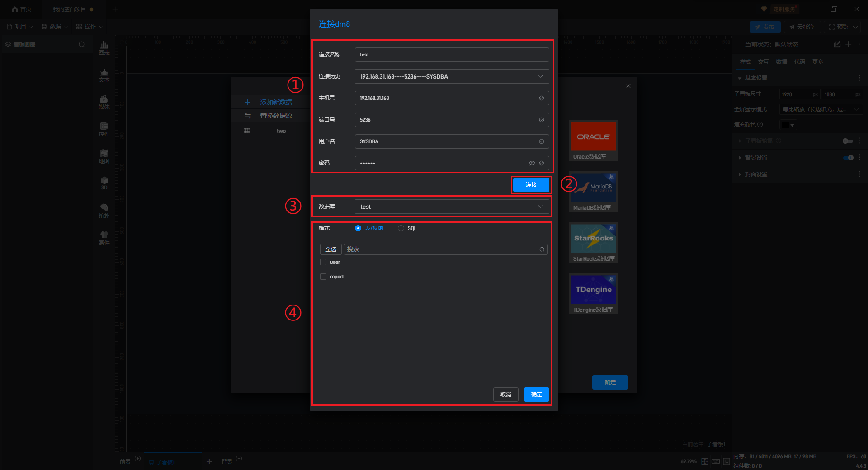Clear the username field icon
Screen dimensions: 868x470
(541, 141)
